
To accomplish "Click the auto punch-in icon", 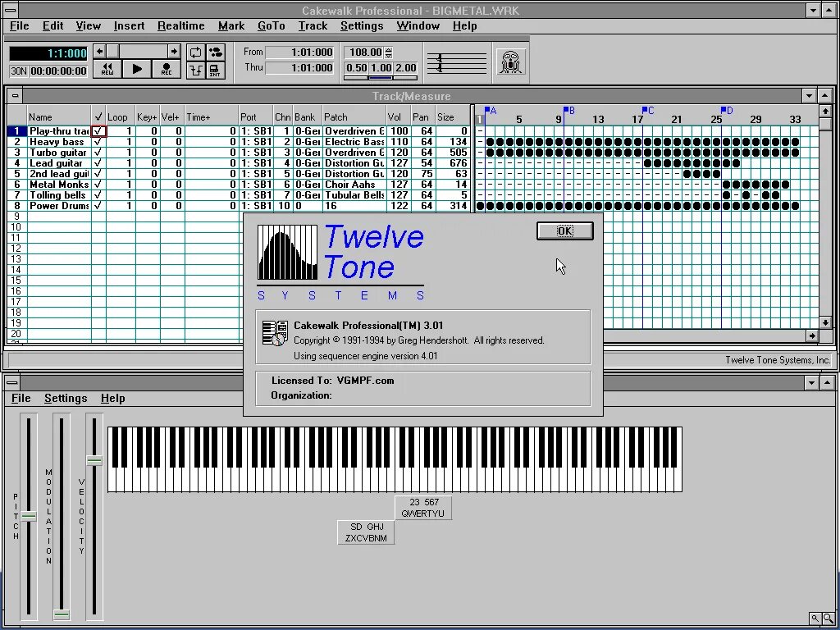I will pos(195,71).
